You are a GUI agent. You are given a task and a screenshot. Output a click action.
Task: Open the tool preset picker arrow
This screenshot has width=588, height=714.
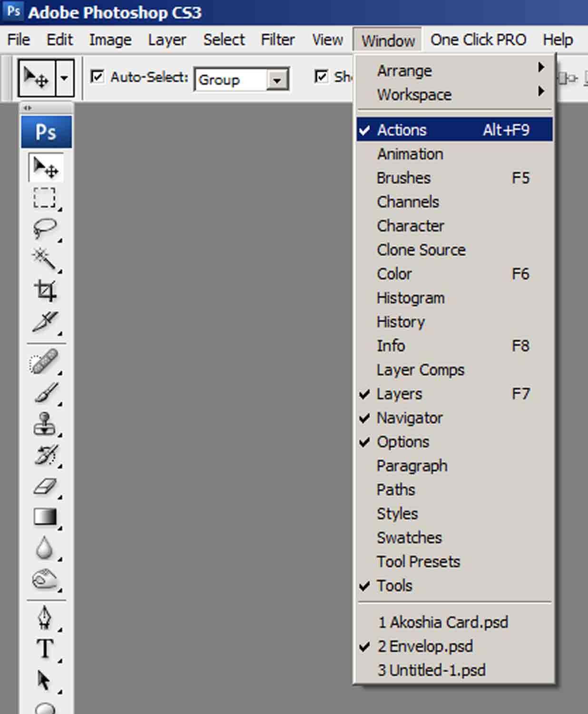(x=64, y=78)
